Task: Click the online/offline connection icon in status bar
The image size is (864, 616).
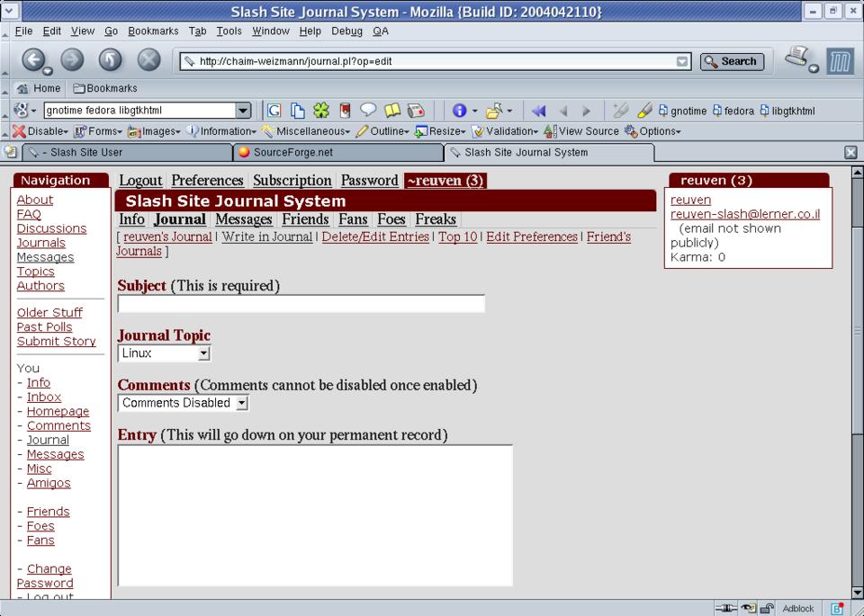Action: 726,608
